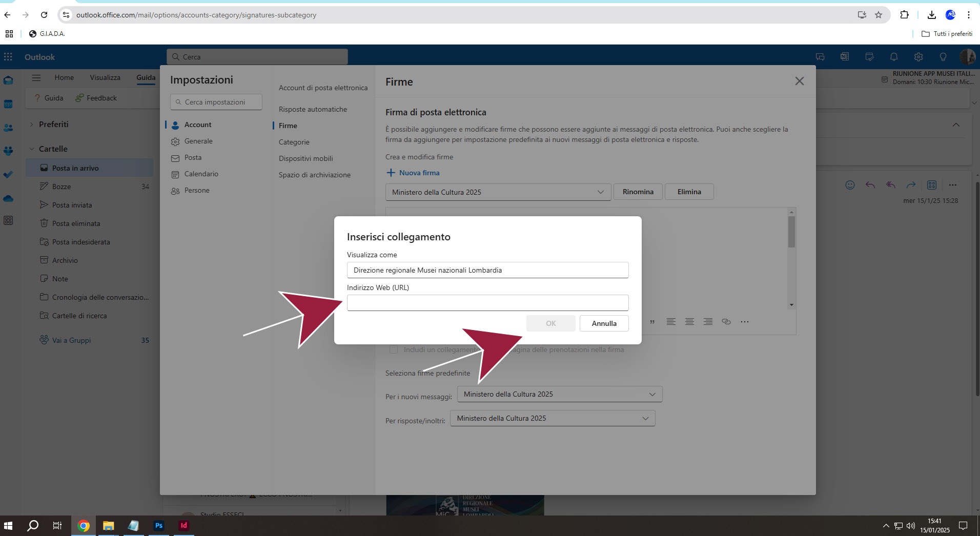
Task: Open the notifications bell in Outlook header
Action: click(894, 57)
